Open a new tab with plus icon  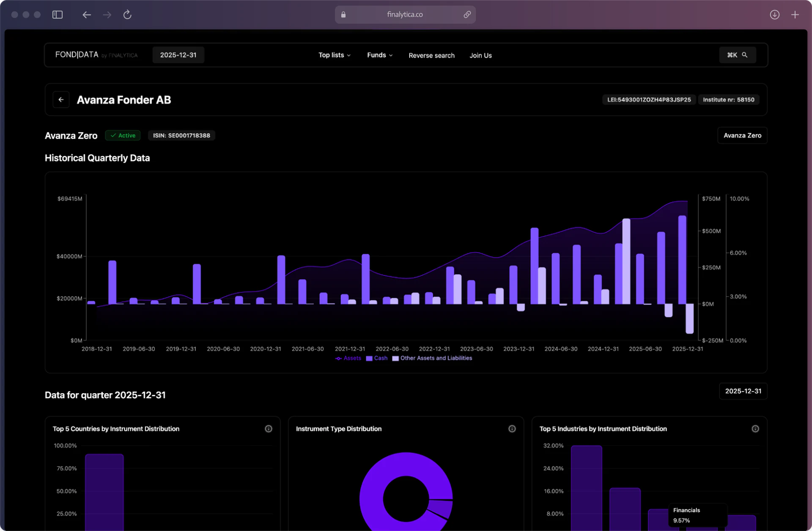[x=795, y=15]
